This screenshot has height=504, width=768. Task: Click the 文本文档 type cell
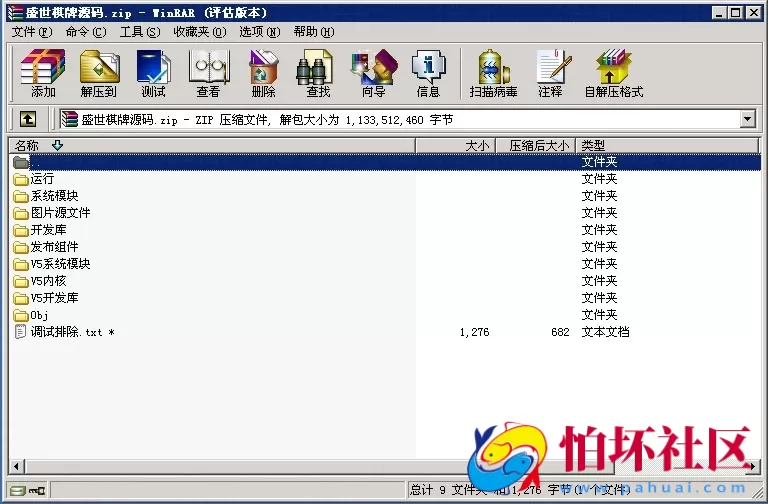tap(605, 332)
